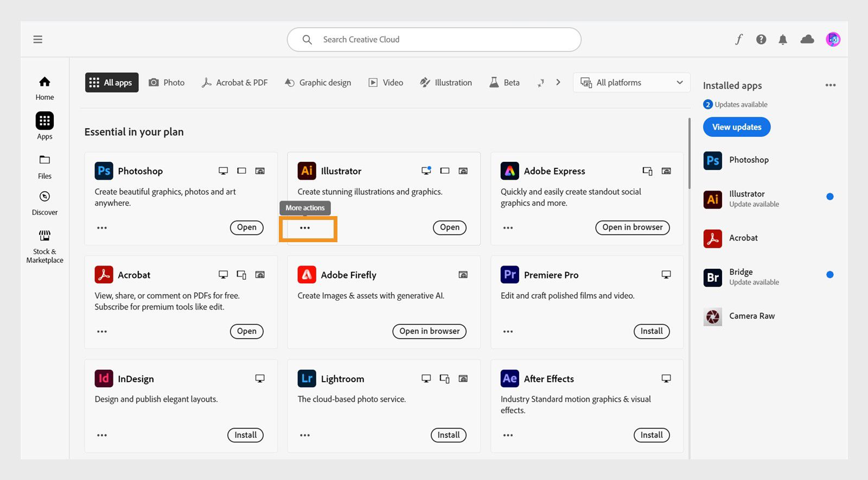The image size is (868, 480).
Task: Click Lightroom app icon on card
Action: click(307, 378)
